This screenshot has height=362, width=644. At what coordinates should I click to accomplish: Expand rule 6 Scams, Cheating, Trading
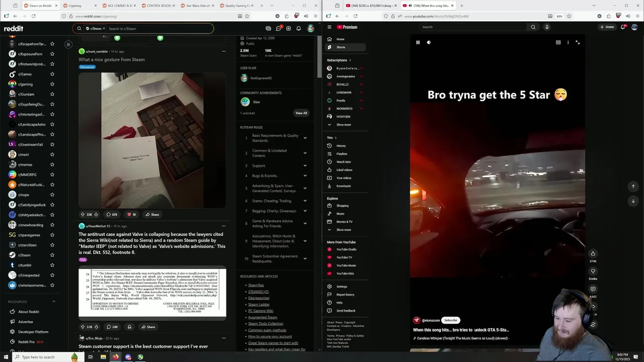click(305, 201)
